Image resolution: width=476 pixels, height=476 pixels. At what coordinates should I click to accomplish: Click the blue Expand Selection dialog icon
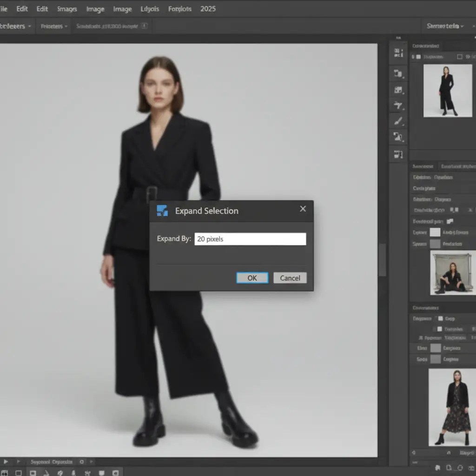click(162, 211)
